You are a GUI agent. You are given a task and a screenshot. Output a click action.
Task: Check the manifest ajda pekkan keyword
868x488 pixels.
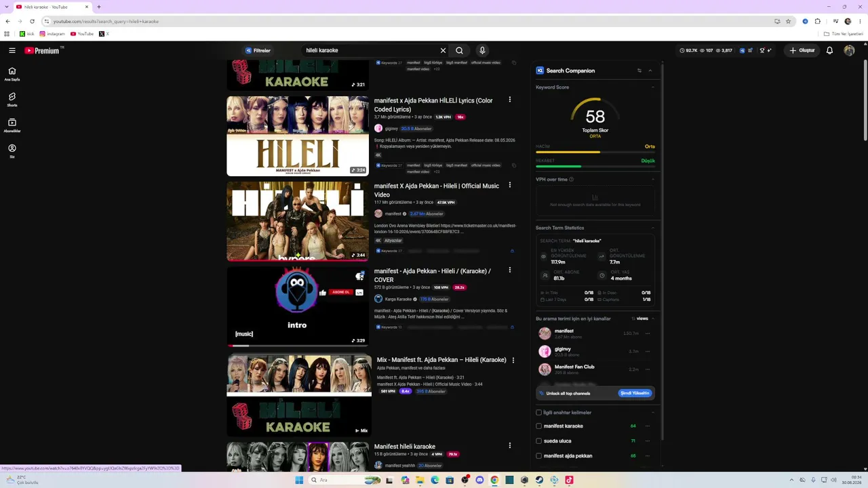pyautogui.click(x=539, y=456)
